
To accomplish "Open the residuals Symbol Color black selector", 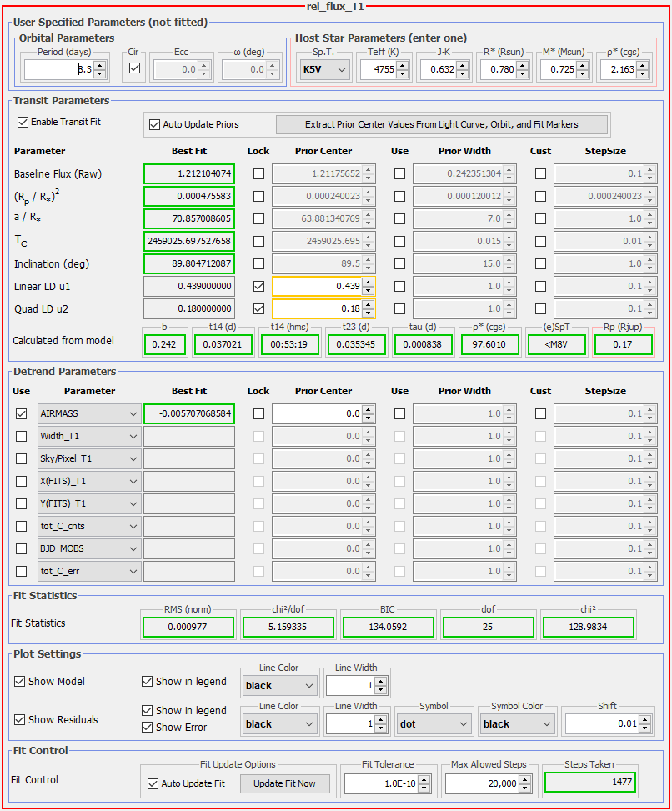I will (517, 724).
